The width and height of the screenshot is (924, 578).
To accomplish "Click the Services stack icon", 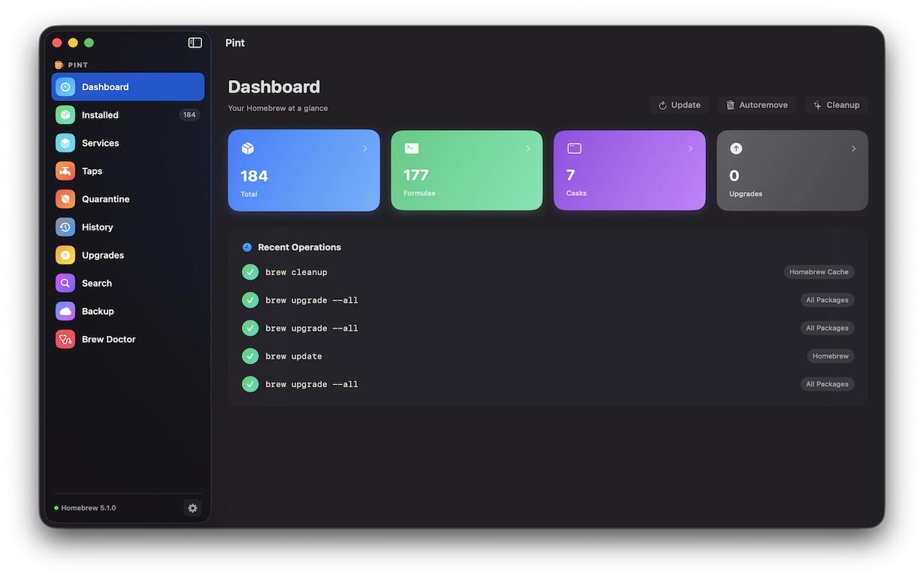I will click(65, 143).
